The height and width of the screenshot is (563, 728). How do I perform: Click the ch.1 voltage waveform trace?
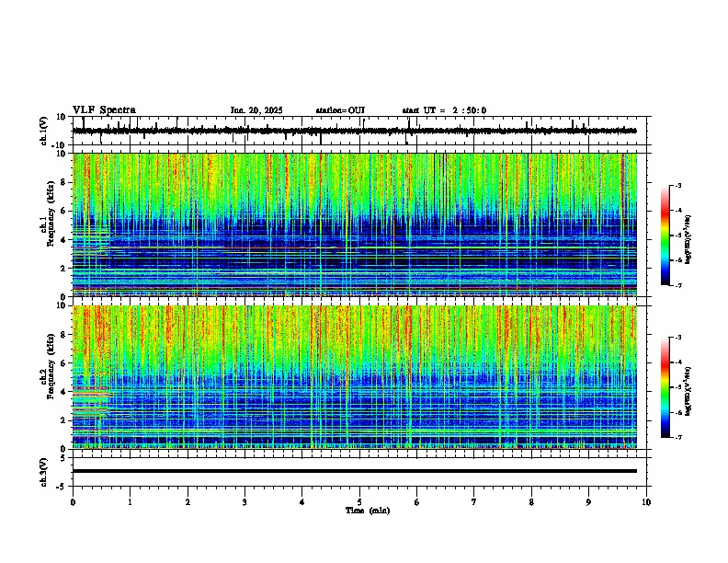(x=354, y=131)
